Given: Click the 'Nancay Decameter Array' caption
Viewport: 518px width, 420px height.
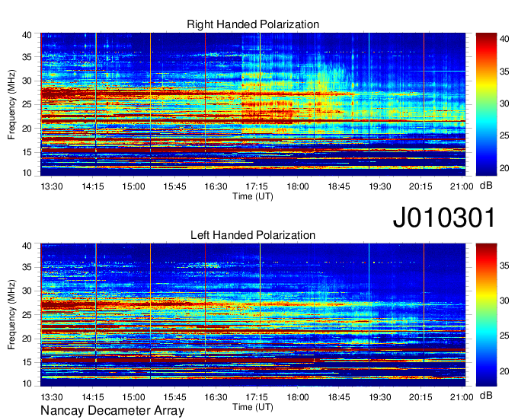Looking at the screenshot, I should tap(112, 411).
